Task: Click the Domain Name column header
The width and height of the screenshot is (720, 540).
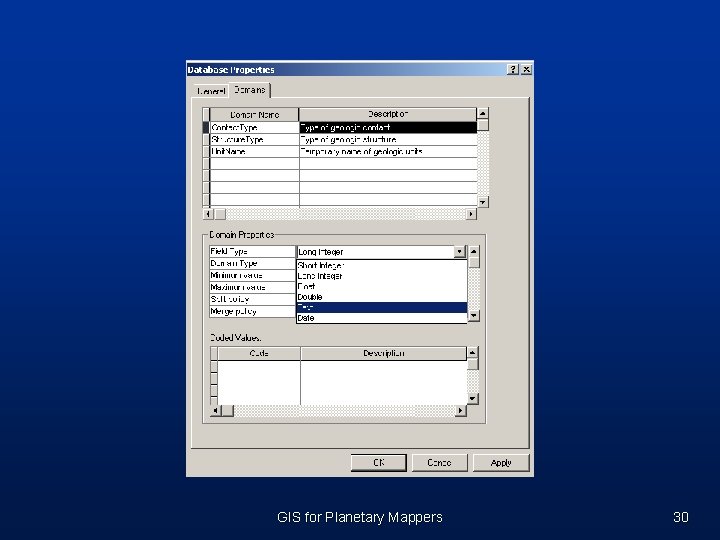Action: pyautogui.click(x=254, y=114)
